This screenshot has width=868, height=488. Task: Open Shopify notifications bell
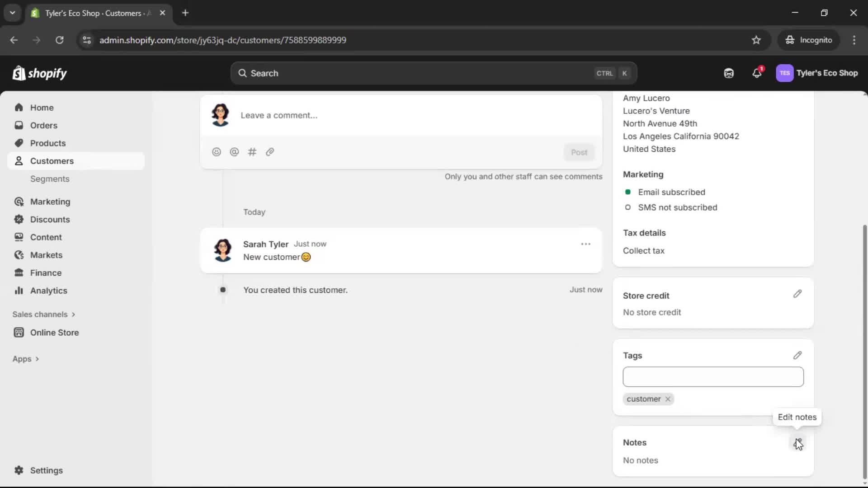click(x=757, y=73)
